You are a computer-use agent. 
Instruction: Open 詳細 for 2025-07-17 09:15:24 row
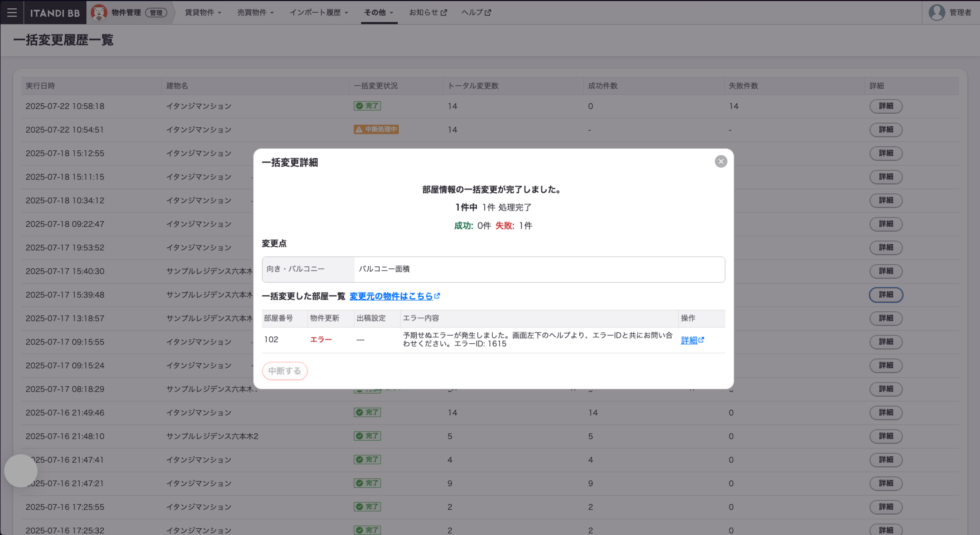[886, 366]
